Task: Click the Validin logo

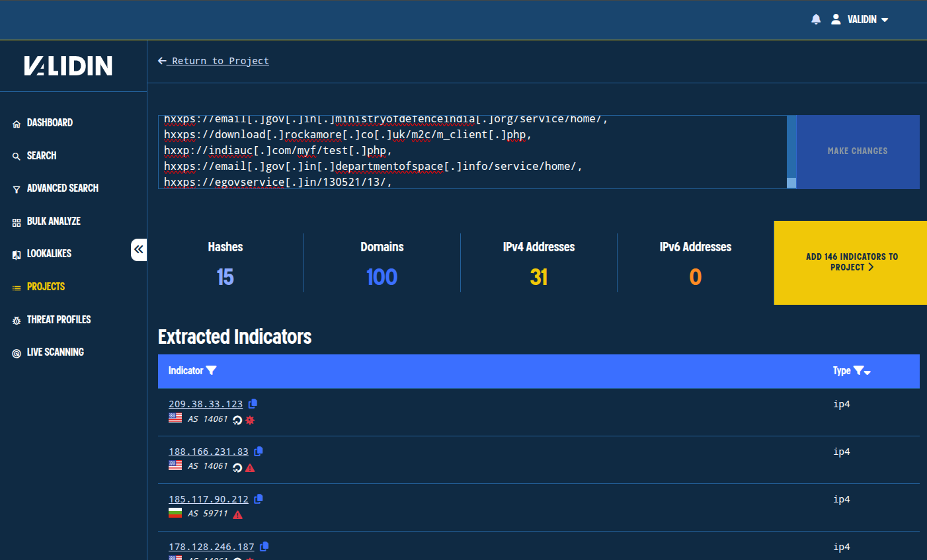Action: click(x=68, y=65)
